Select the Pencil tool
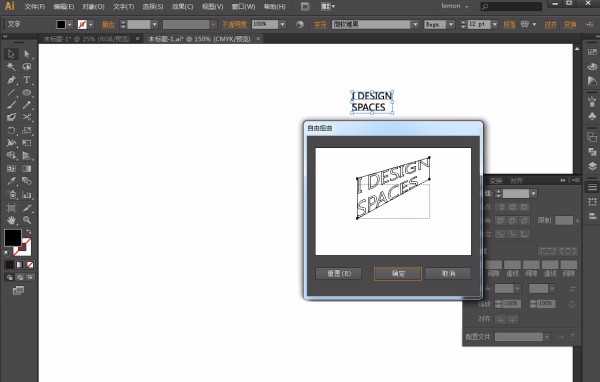The image size is (600, 382). coord(27,105)
